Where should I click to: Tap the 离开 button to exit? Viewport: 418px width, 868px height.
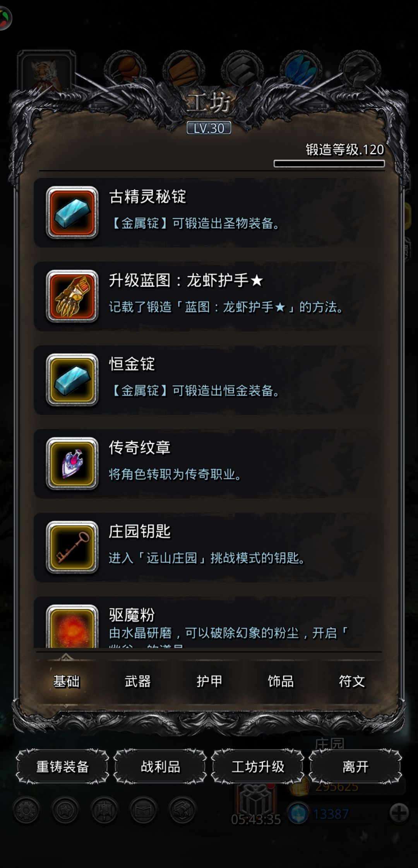(x=355, y=766)
